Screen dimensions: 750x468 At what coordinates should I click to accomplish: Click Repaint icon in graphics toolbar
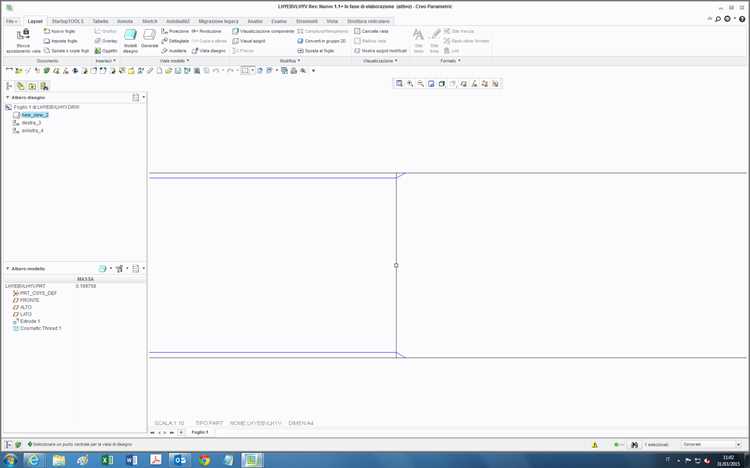coord(431,84)
